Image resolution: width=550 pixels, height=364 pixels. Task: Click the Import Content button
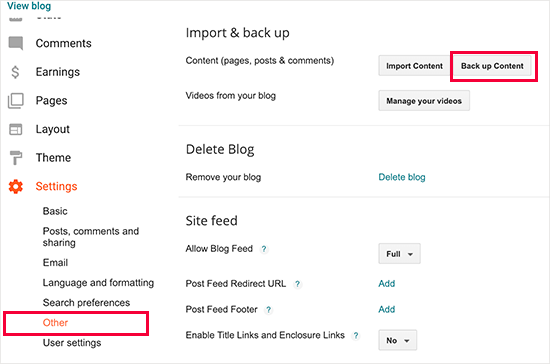tap(414, 66)
